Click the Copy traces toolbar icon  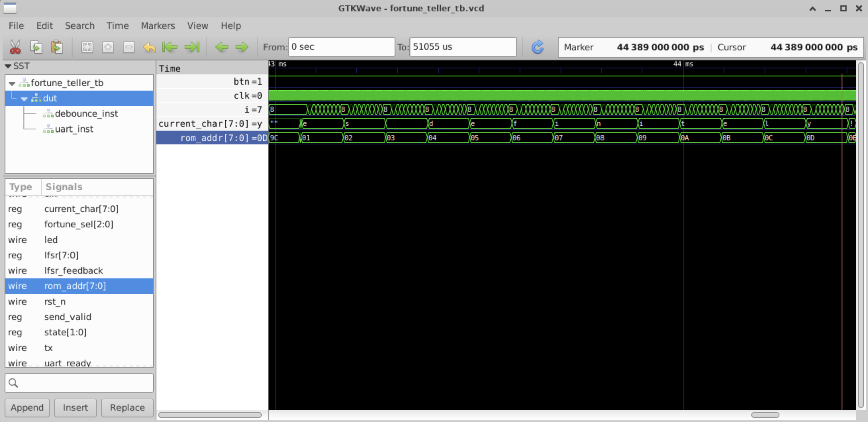click(36, 47)
